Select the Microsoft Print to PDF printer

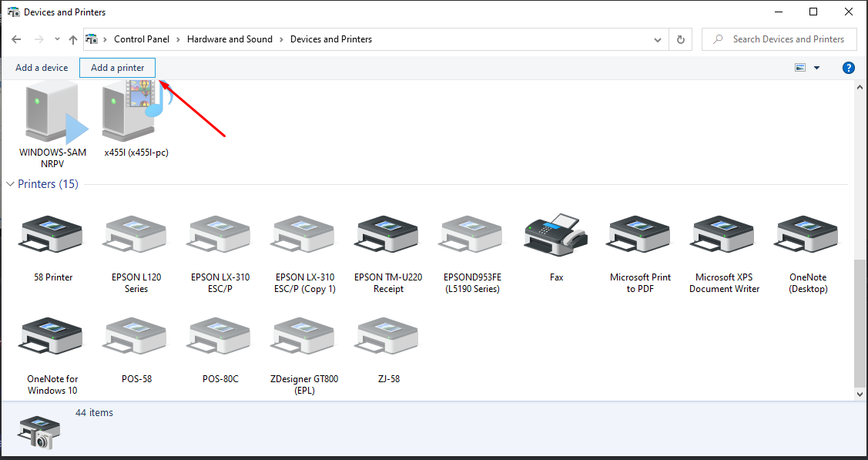(641, 254)
